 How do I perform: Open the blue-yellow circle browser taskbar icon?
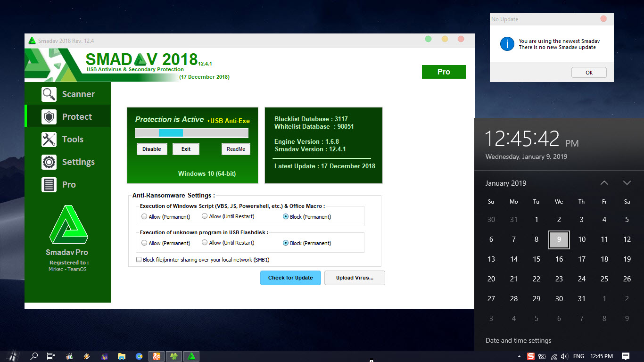point(139,356)
